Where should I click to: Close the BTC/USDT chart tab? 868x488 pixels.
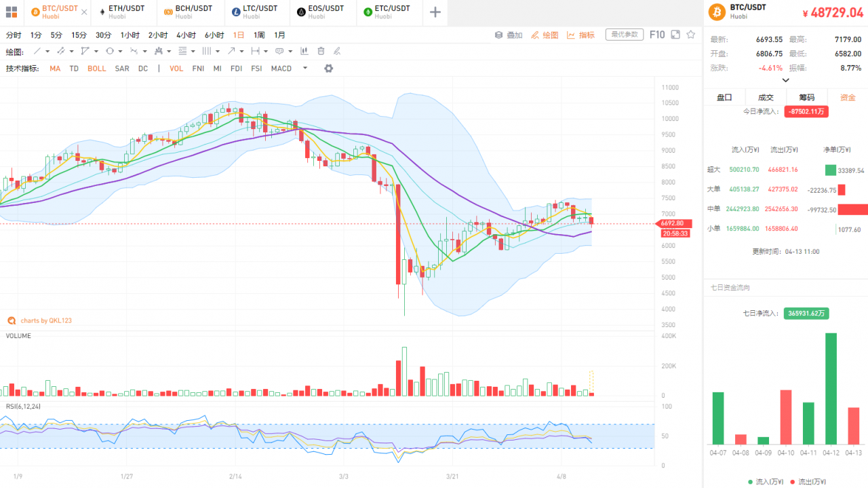[84, 12]
